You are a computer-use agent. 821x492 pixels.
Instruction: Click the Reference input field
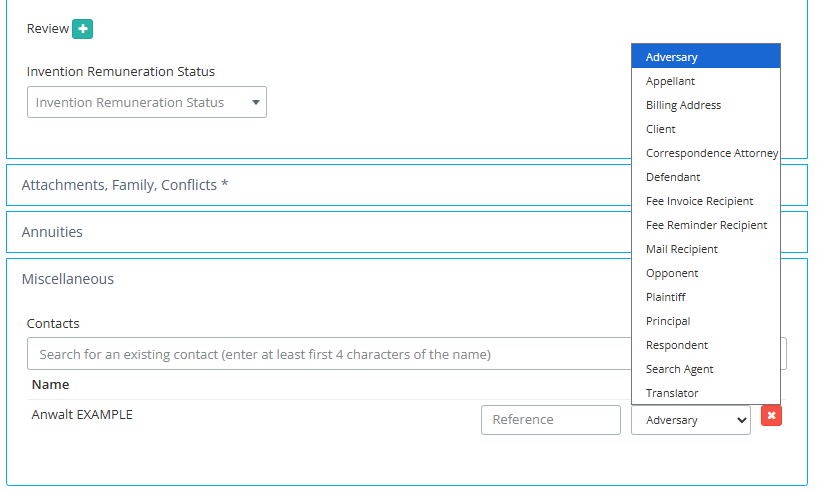pos(550,420)
